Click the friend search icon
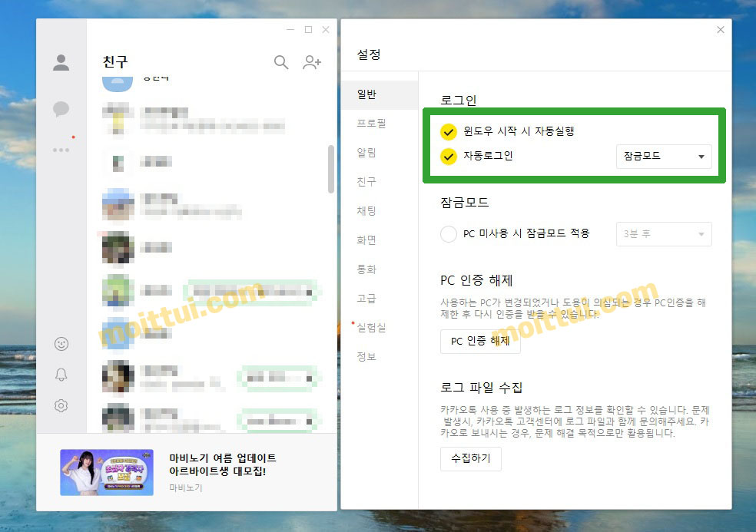Image resolution: width=756 pixels, height=532 pixels. [x=281, y=62]
